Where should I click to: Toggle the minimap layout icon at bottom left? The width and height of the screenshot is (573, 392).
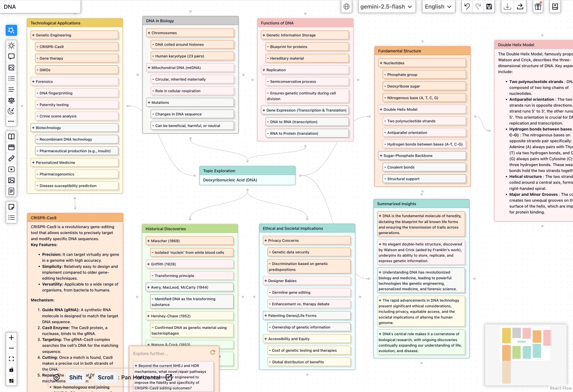click(x=11, y=381)
